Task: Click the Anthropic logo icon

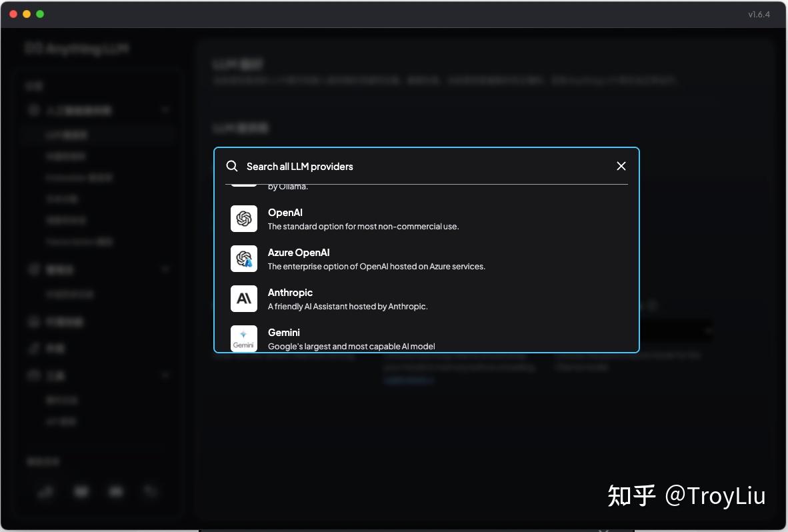Action: click(x=244, y=299)
